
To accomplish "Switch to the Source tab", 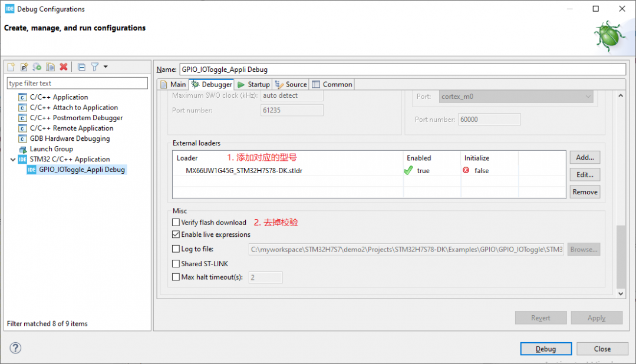I will (x=291, y=84).
